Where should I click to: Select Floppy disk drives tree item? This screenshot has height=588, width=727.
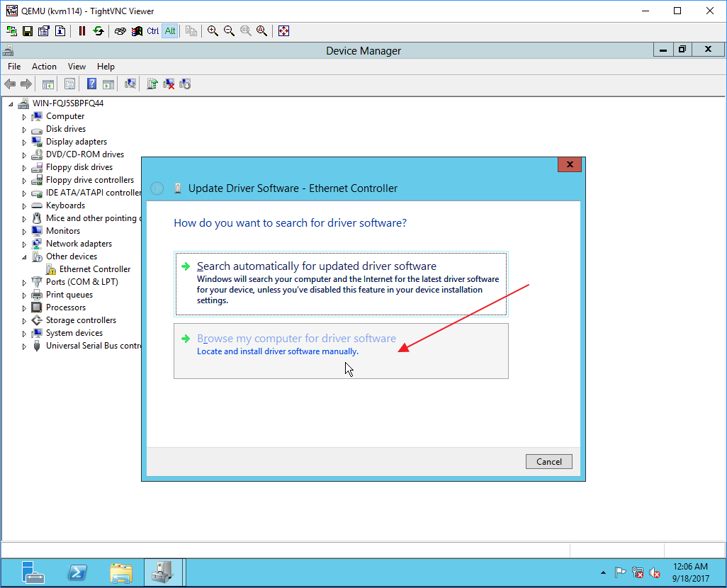click(79, 167)
